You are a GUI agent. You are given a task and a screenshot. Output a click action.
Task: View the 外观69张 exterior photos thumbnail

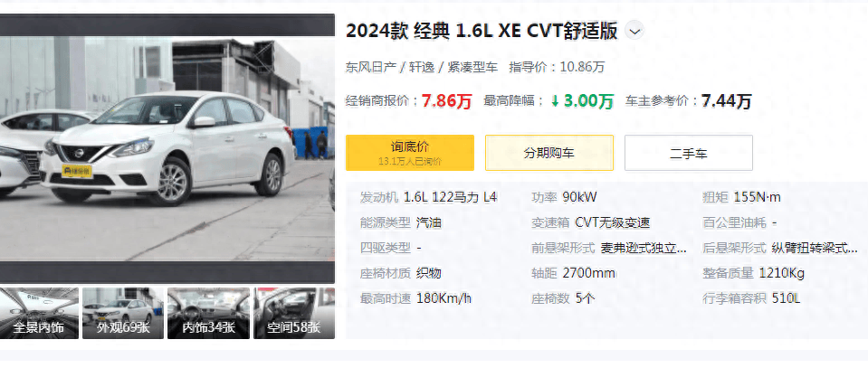123,313
